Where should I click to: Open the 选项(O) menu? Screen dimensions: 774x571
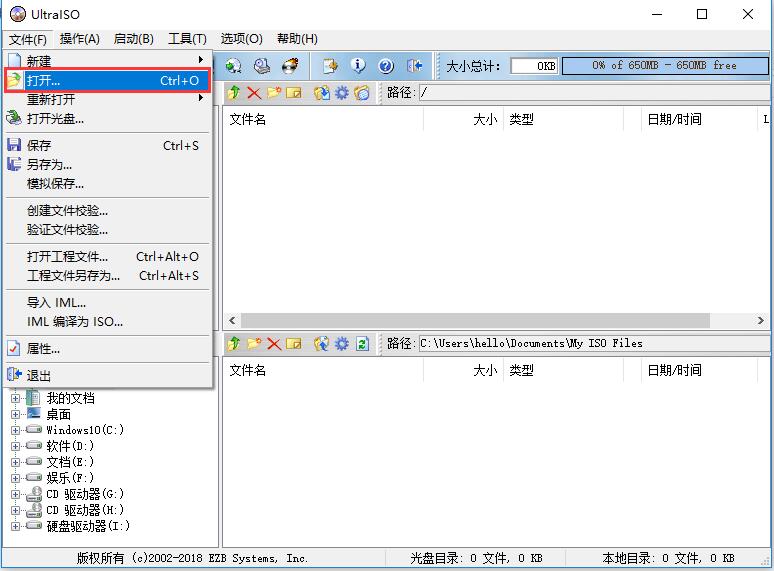[241, 38]
